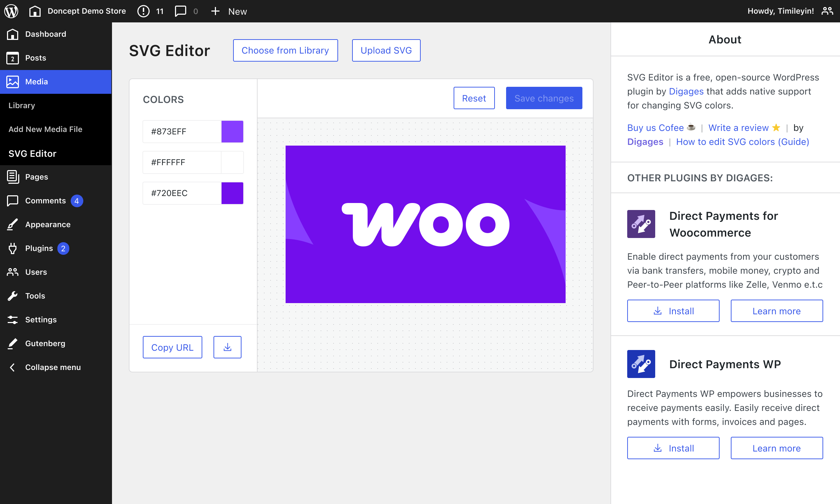Open the Gutenberg menu label

click(45, 343)
